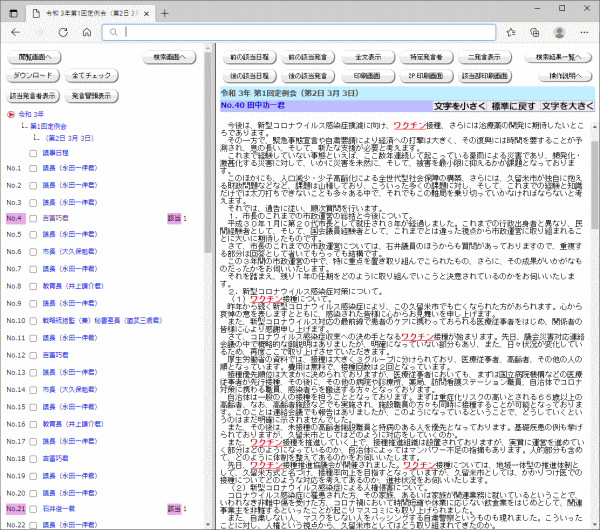
Task: Tick the checkbox for No.8 教育長
Action: 33,286
